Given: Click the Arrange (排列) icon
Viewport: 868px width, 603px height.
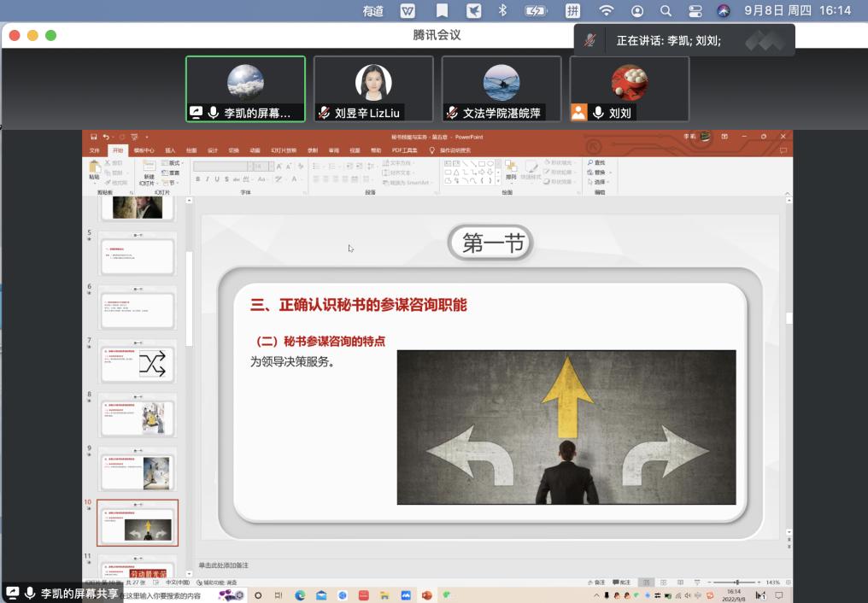Looking at the screenshot, I should coord(511,169).
